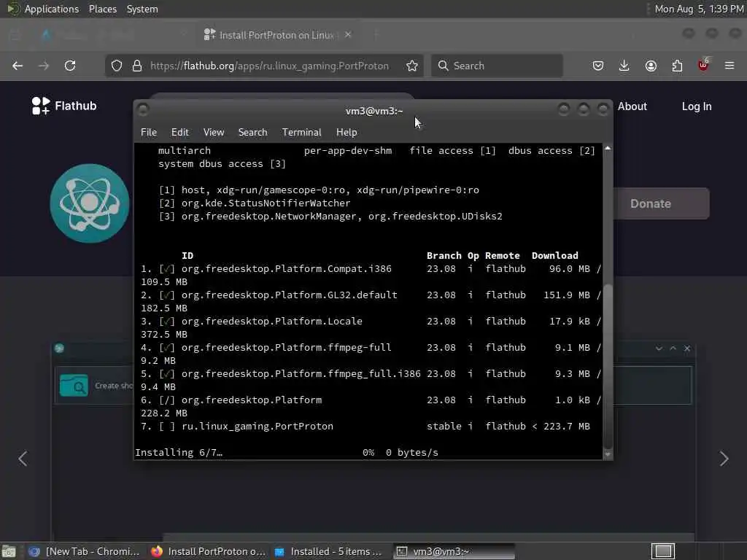The width and height of the screenshot is (747, 560).
Task: Save page to Pocket
Action: (598, 66)
